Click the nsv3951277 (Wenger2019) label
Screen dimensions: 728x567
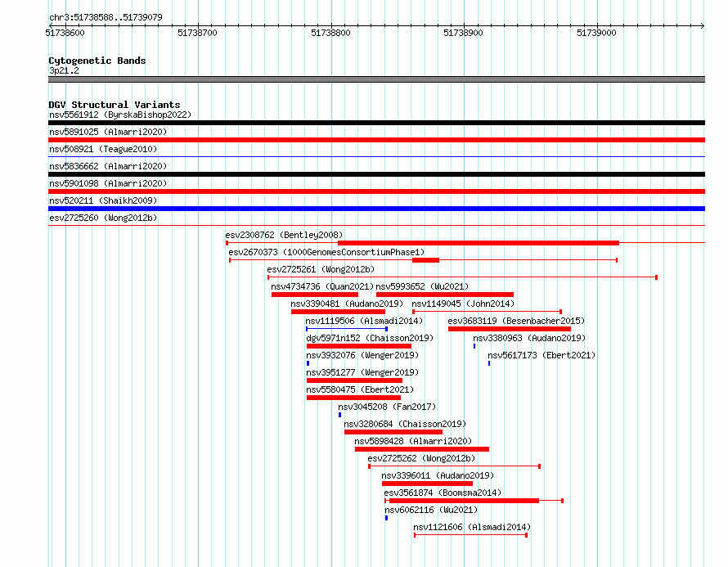click(x=362, y=372)
